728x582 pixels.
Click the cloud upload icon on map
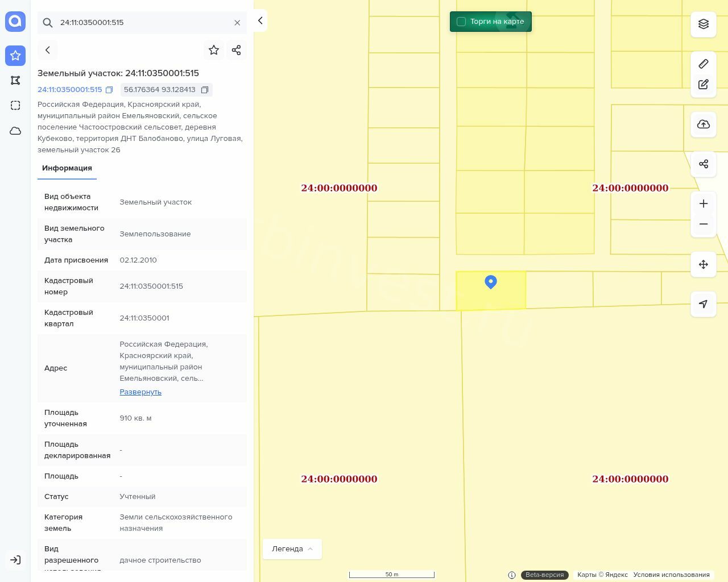pos(704,124)
